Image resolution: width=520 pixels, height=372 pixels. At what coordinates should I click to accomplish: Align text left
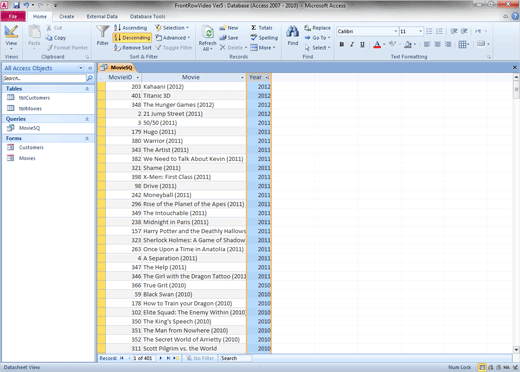[x=427, y=44]
